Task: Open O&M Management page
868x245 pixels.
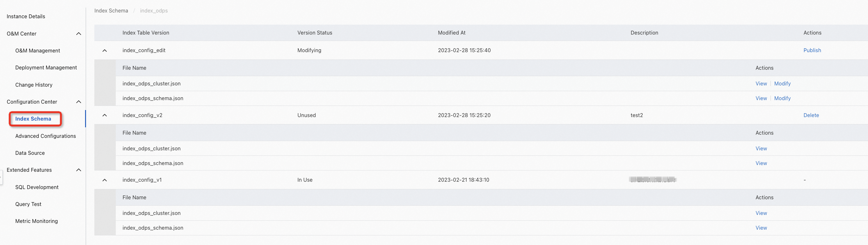Action: coord(37,51)
